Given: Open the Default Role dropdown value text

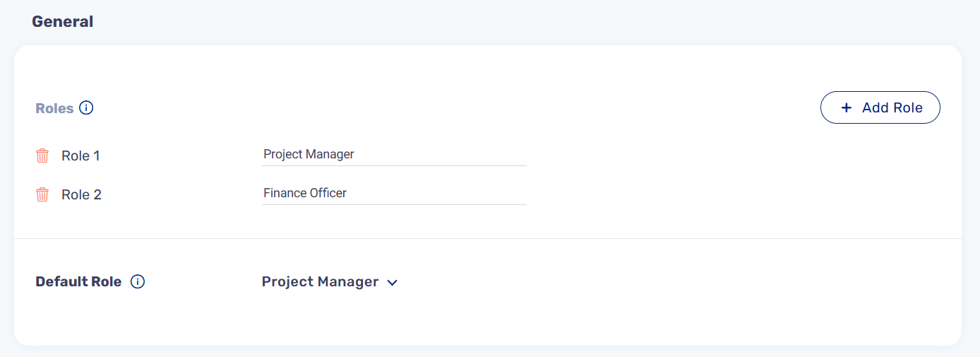Looking at the screenshot, I should pyautogui.click(x=320, y=282).
